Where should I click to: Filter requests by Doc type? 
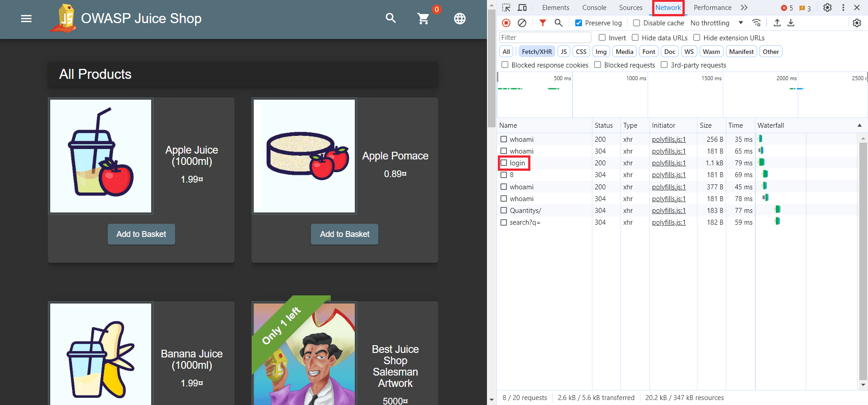click(670, 52)
